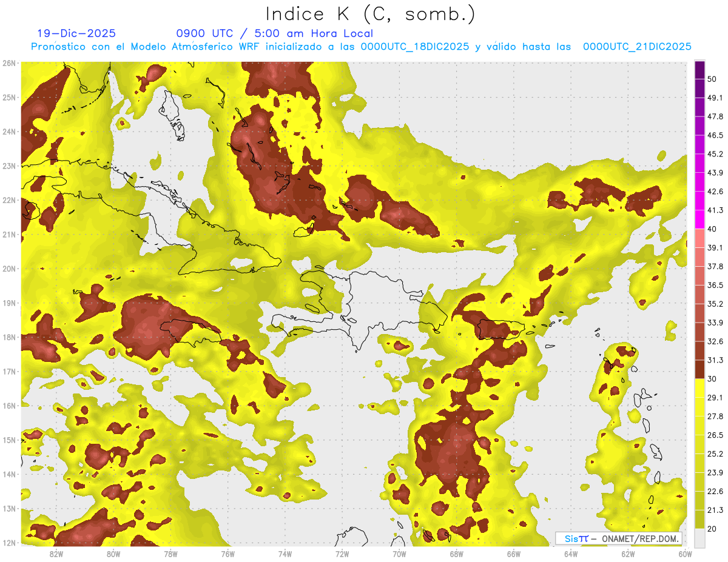Click the colorbar value 23.9
Image resolution: width=728 pixels, height=562 pixels.
click(715, 473)
